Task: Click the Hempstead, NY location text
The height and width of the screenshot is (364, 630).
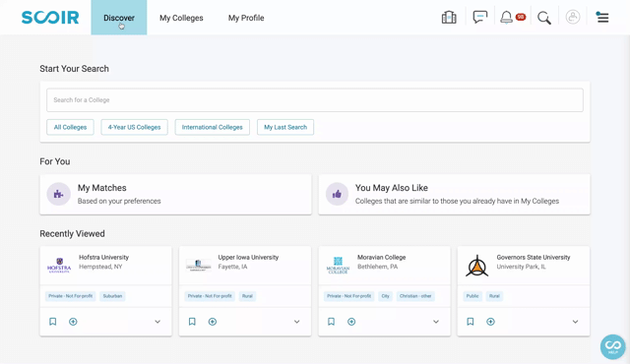Action: (x=100, y=267)
